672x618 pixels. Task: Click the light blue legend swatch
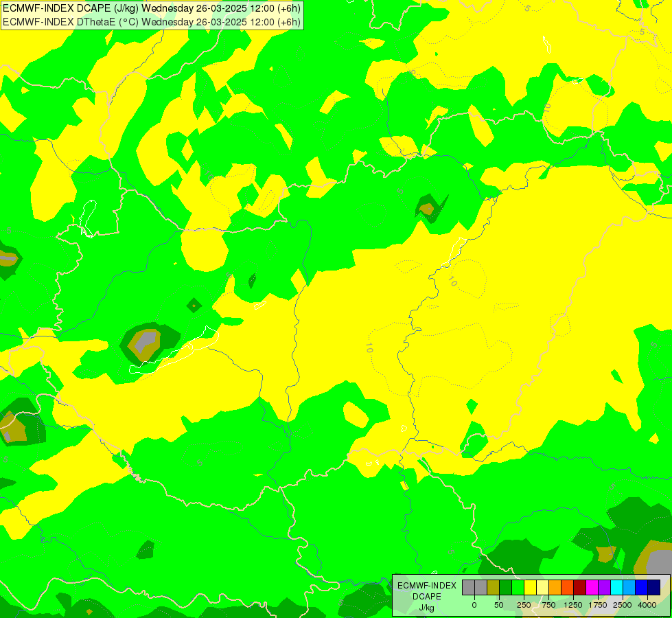tap(629, 587)
